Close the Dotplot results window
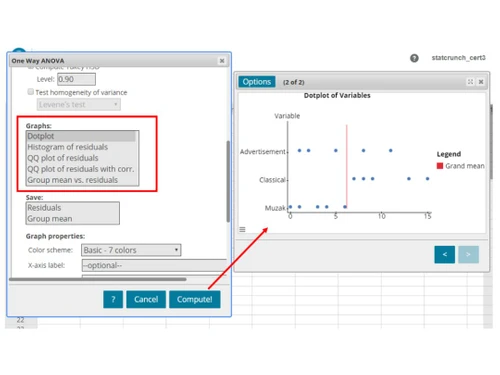The width and height of the screenshot is (500, 375). (481, 82)
